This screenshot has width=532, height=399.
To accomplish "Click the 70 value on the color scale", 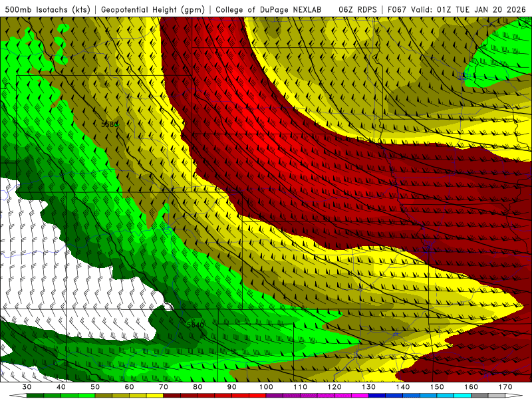I will (164, 387).
